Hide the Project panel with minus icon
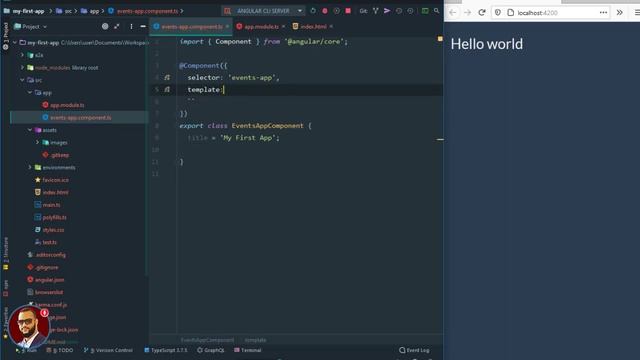 click(143, 27)
